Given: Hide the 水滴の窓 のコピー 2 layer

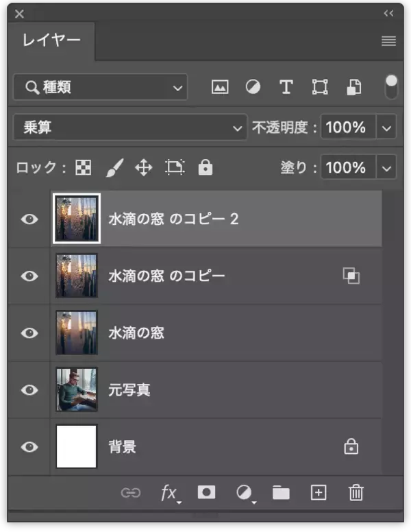Looking at the screenshot, I should pyautogui.click(x=29, y=219).
